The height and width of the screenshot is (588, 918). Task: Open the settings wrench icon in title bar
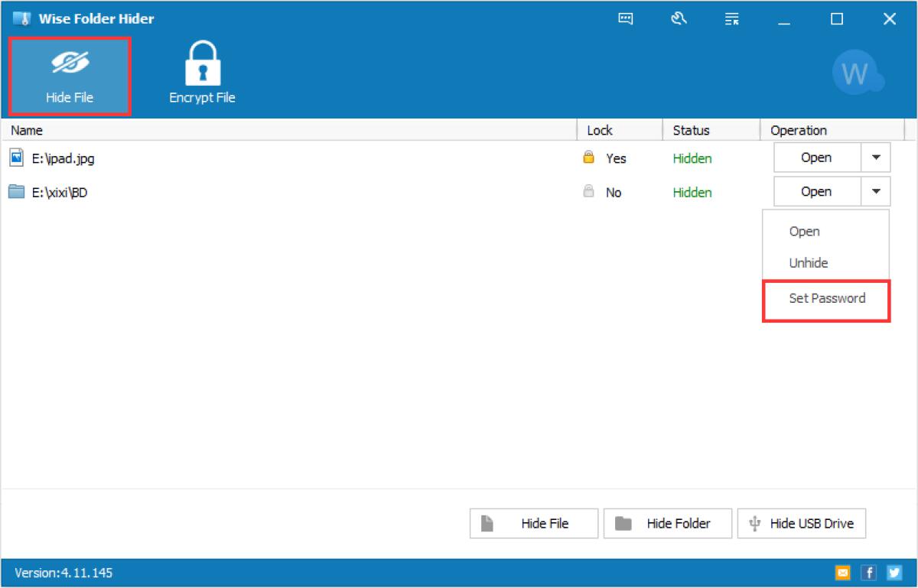(678, 19)
